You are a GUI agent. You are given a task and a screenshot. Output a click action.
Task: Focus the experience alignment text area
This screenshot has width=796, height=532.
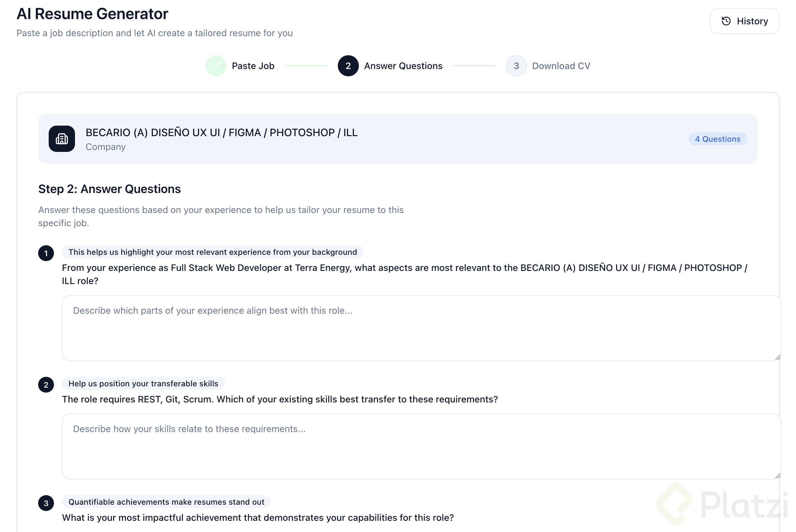[x=421, y=328]
